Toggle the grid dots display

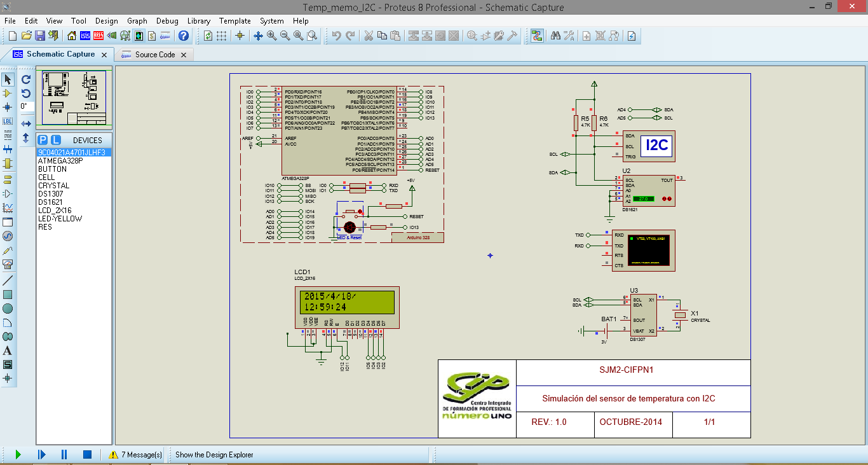(221, 36)
